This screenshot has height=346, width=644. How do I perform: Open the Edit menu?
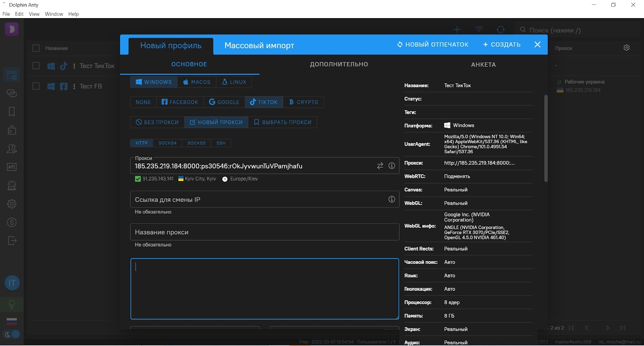coord(19,14)
